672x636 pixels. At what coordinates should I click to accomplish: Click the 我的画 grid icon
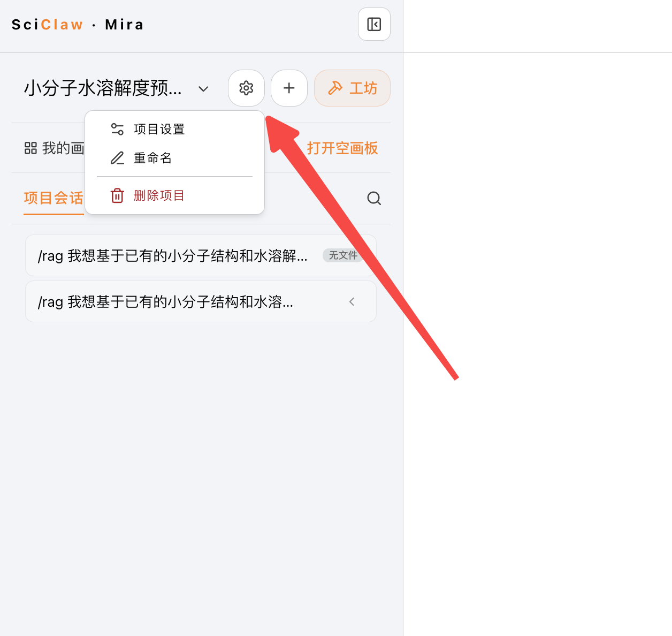pyautogui.click(x=30, y=148)
